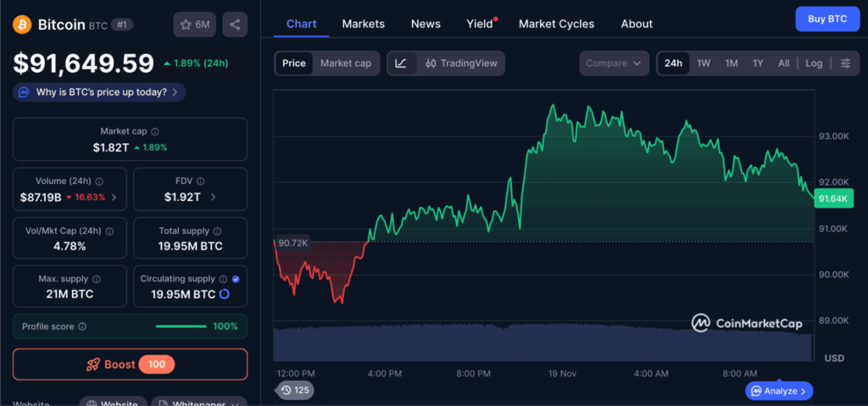Image resolution: width=868 pixels, height=406 pixels.
Task: Click the green Profile score progress bar
Action: [181, 326]
